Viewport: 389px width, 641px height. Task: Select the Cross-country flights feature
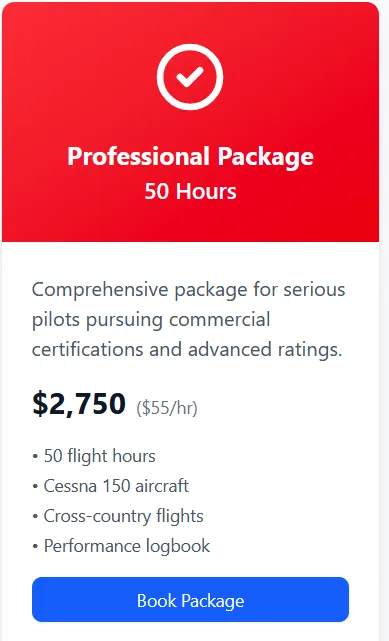tap(118, 516)
